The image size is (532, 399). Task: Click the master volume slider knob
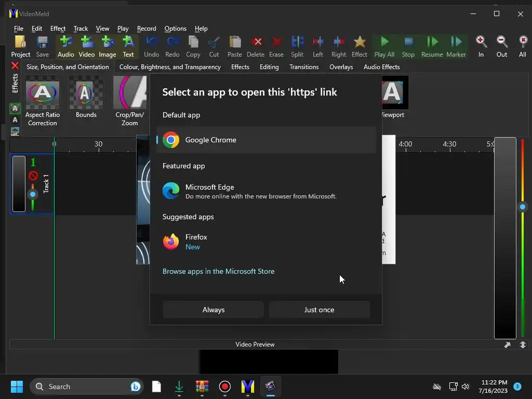[x=523, y=207]
